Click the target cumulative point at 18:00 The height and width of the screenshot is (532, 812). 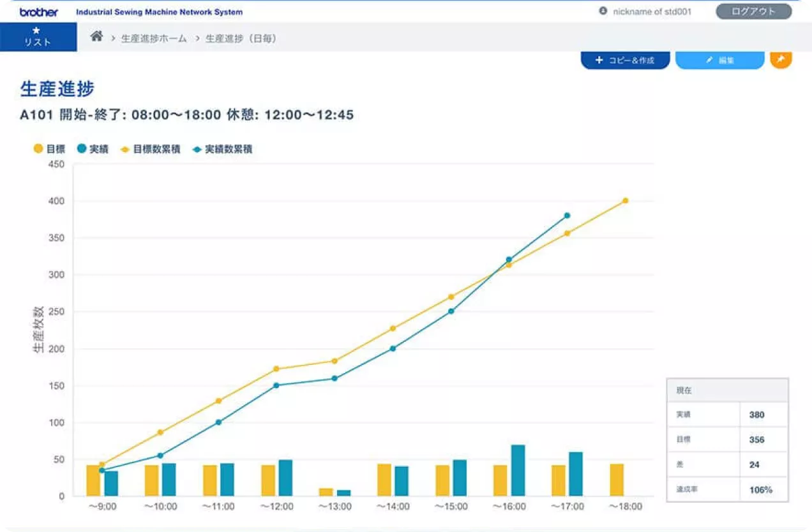click(x=625, y=201)
